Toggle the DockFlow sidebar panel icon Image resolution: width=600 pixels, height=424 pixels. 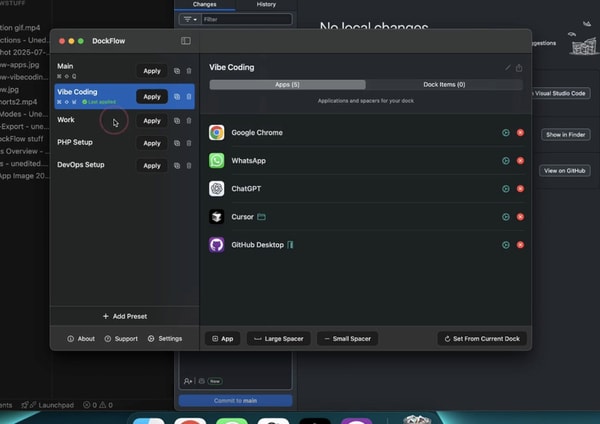[x=186, y=41]
